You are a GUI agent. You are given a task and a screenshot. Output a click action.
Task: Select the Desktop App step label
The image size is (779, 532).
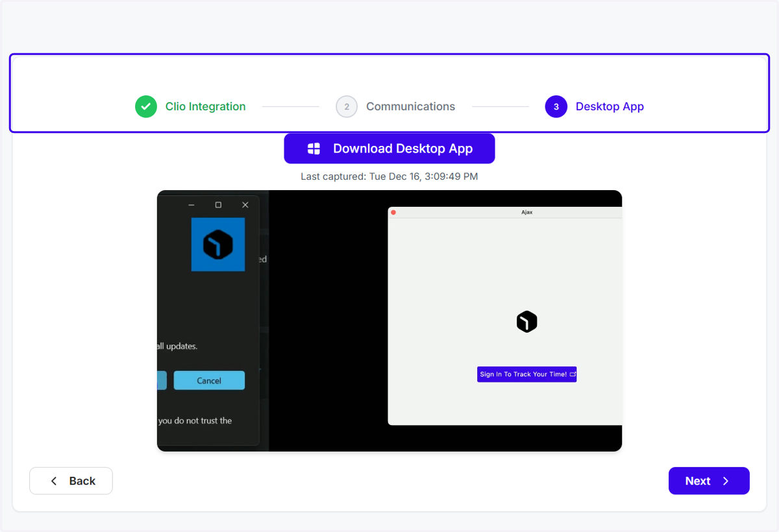coord(610,106)
